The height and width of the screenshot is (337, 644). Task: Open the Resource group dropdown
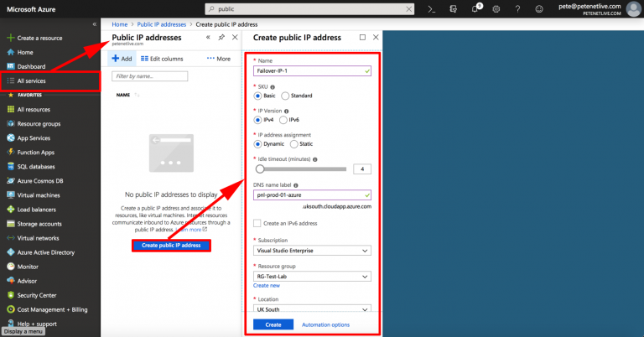click(x=312, y=277)
